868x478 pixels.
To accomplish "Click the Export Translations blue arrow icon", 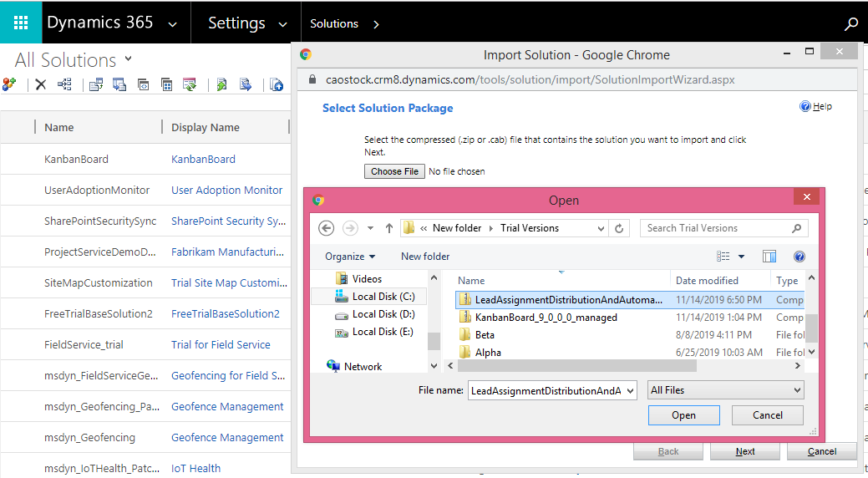I will click(x=246, y=84).
